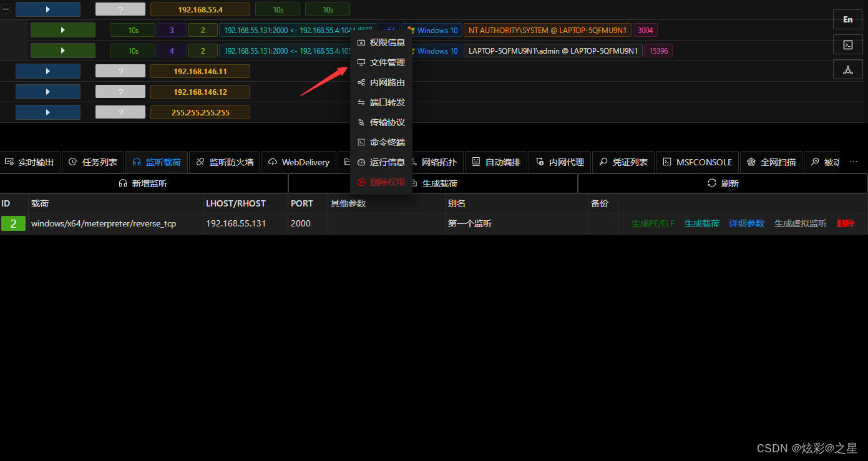Image resolution: width=868 pixels, height=461 pixels.
Task: Select the 255.255.255.255 IP tag
Action: (x=200, y=112)
